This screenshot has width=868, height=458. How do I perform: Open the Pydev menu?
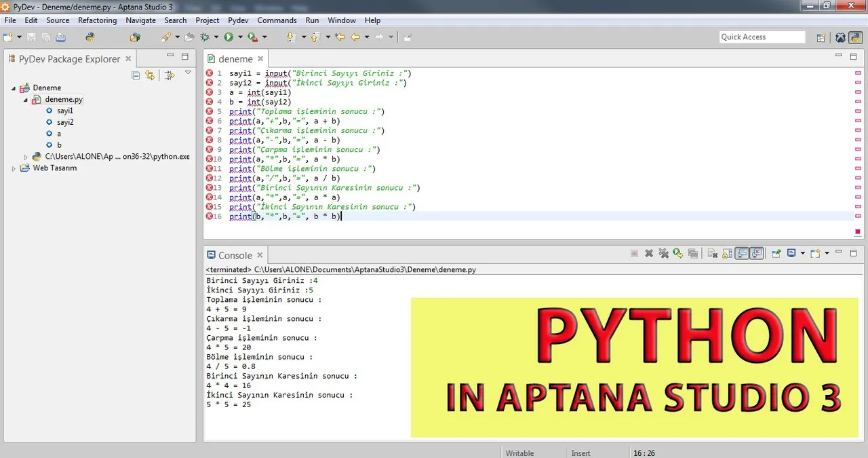[x=238, y=20]
